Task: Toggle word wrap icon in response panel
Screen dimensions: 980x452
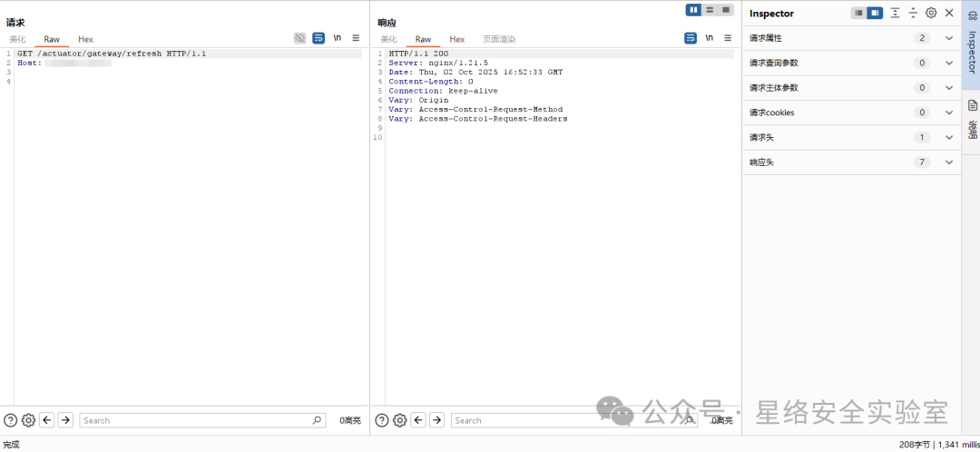Action: 690,38
